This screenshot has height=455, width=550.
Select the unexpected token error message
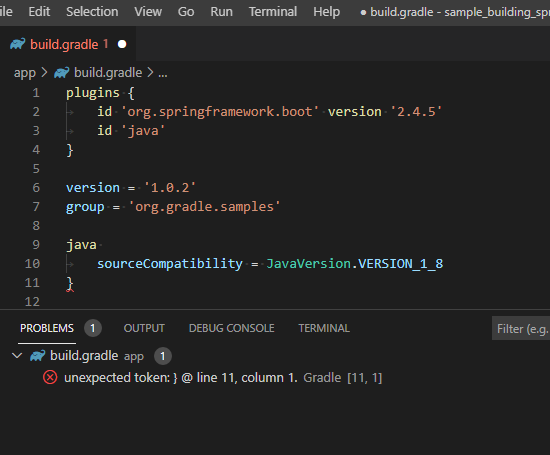tap(181, 377)
